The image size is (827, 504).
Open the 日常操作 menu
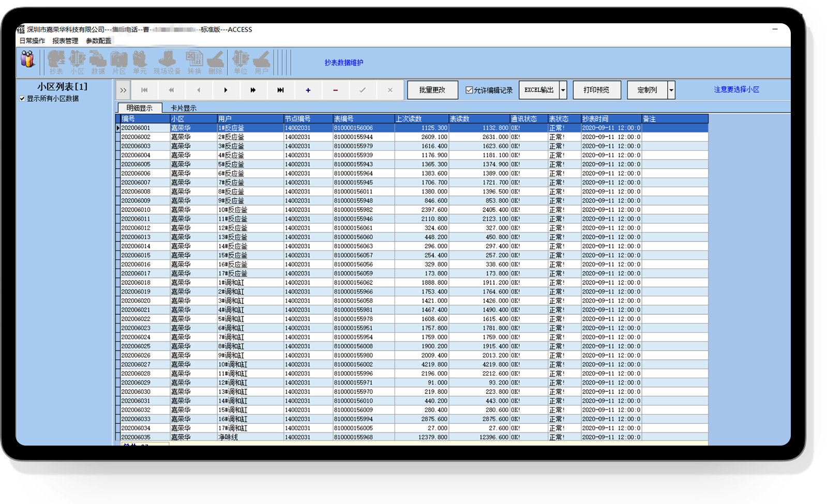click(x=32, y=41)
